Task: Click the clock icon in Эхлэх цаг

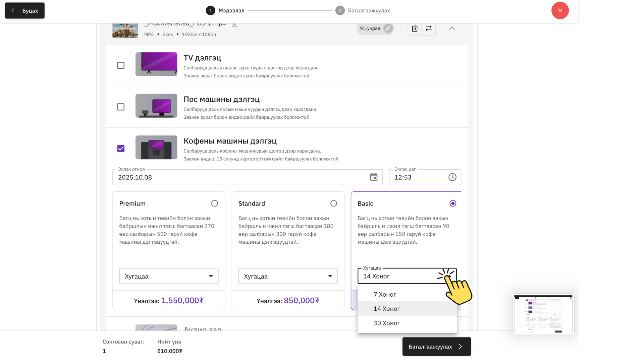Action: [x=452, y=177]
